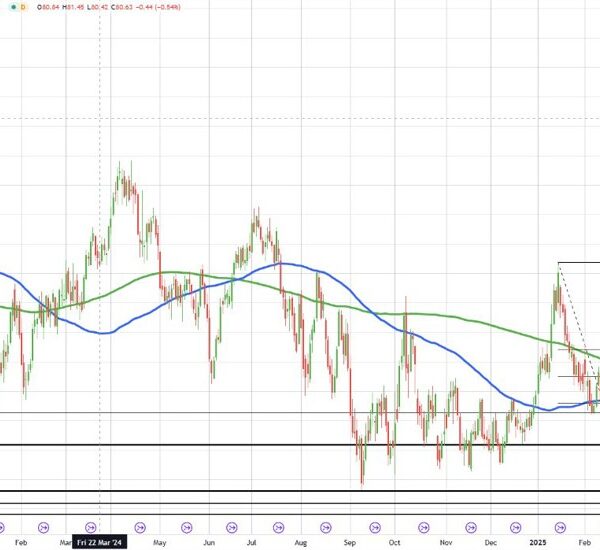Click event marker between Jul and Aug labels
This screenshot has width=600, height=550.
(x=280, y=523)
